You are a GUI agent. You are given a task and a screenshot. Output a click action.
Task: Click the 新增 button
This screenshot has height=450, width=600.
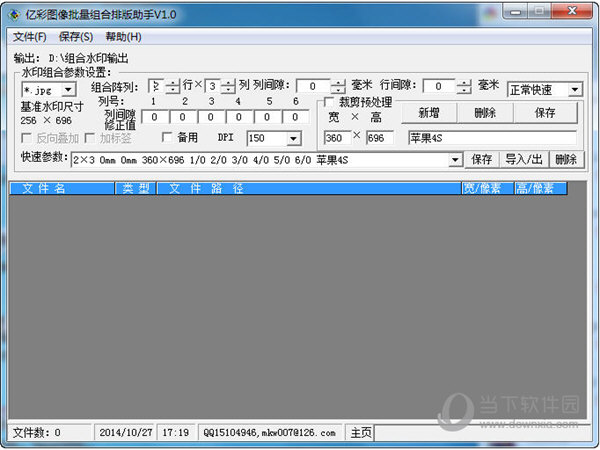(x=429, y=113)
